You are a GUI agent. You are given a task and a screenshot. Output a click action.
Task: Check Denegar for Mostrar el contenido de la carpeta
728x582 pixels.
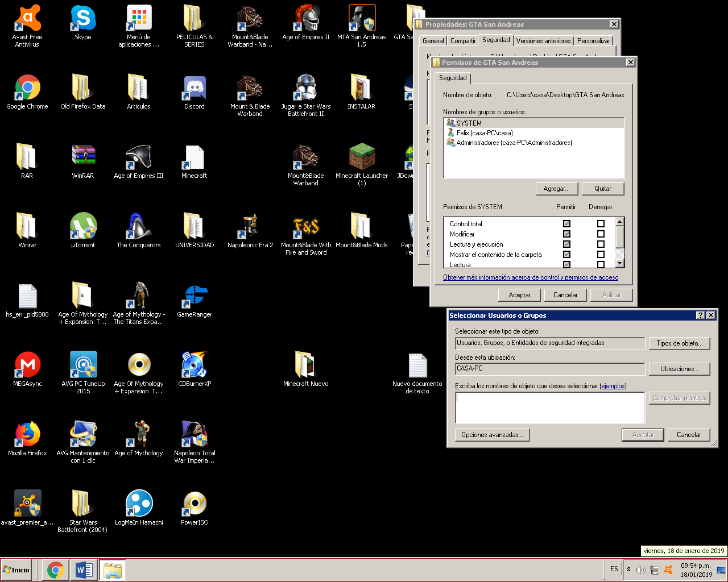601,255
